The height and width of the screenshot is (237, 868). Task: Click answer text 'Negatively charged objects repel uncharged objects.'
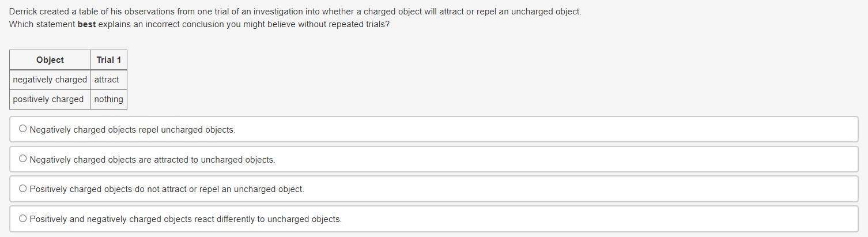(133, 130)
